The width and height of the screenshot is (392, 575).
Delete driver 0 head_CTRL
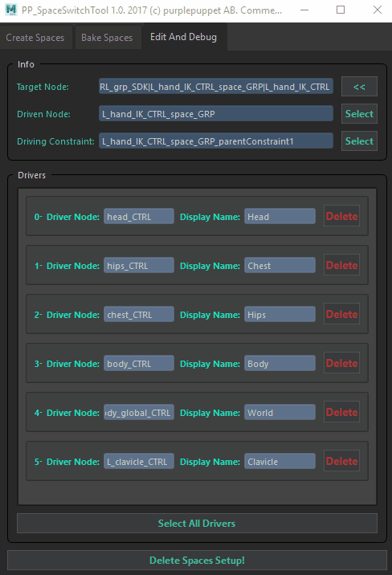click(x=341, y=216)
